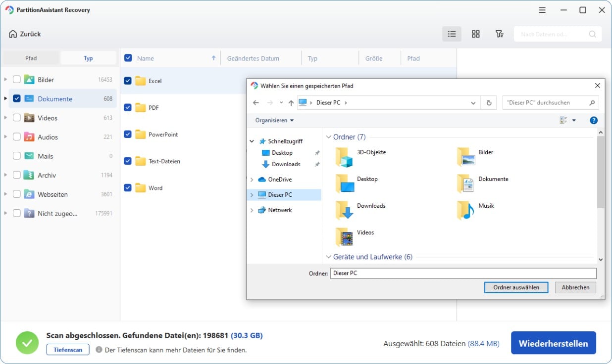Image resolution: width=612 pixels, height=364 pixels.
Task: Uncheck the Excel folder checkbox
Action: [128, 81]
